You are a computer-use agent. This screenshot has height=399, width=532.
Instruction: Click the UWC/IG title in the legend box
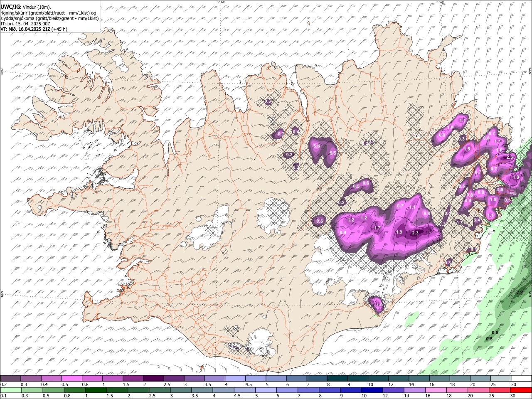click(x=10, y=7)
